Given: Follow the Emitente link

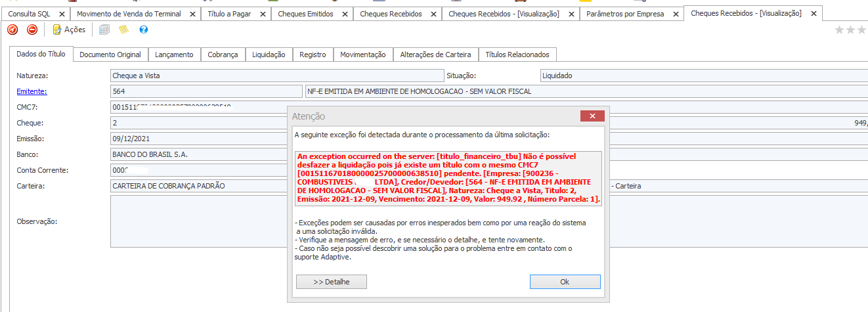Looking at the screenshot, I should pyautogui.click(x=32, y=91).
